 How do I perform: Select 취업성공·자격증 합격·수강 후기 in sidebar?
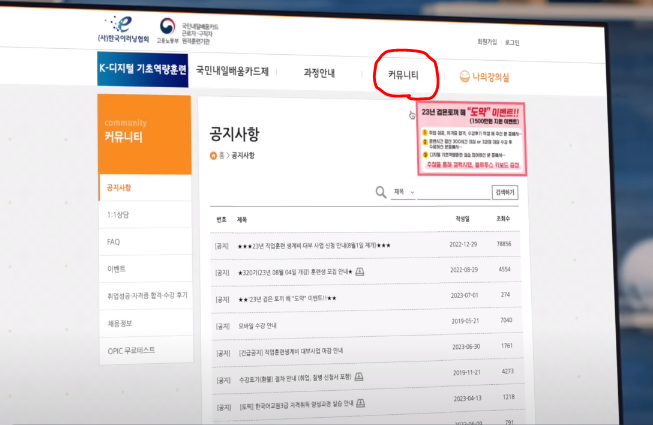[x=146, y=296]
